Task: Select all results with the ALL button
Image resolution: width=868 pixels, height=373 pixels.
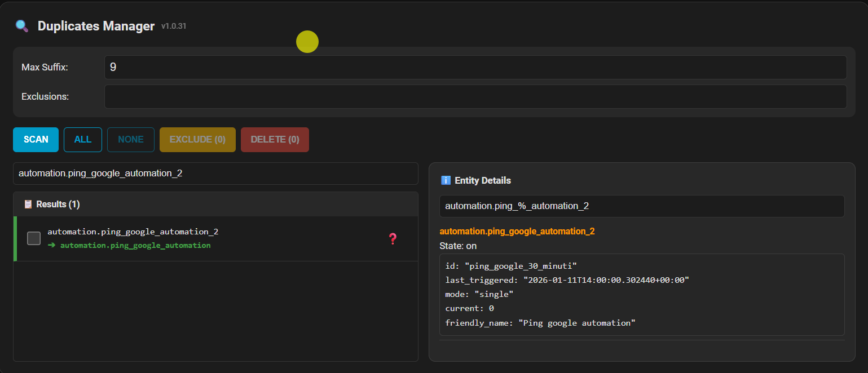Action: coord(83,140)
